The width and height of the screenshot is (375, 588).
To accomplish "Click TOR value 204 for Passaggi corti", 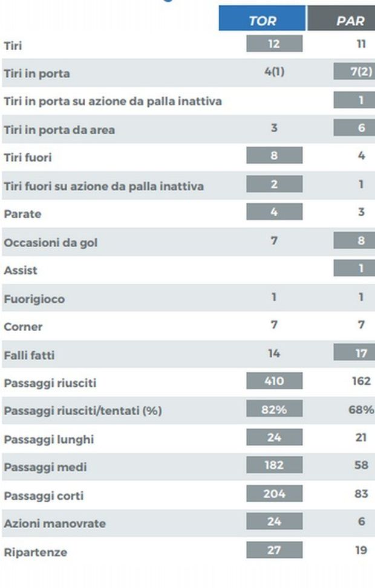I will (275, 494).
